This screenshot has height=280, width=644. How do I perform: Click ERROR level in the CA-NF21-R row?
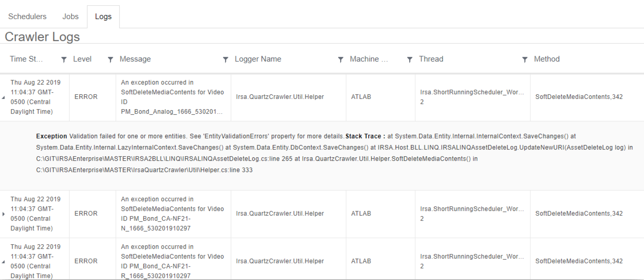[x=86, y=261]
